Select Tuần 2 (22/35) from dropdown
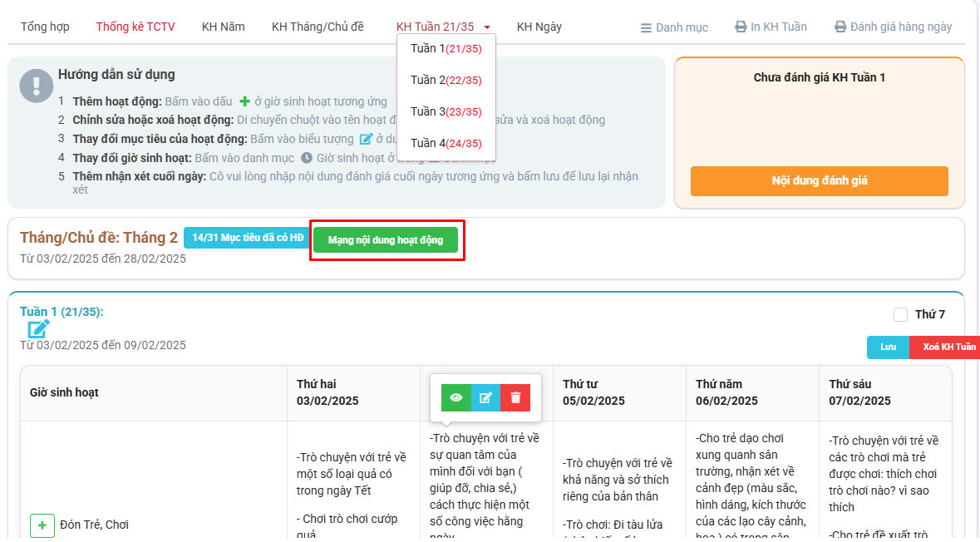Image resolution: width=980 pixels, height=542 pixels. tap(446, 80)
